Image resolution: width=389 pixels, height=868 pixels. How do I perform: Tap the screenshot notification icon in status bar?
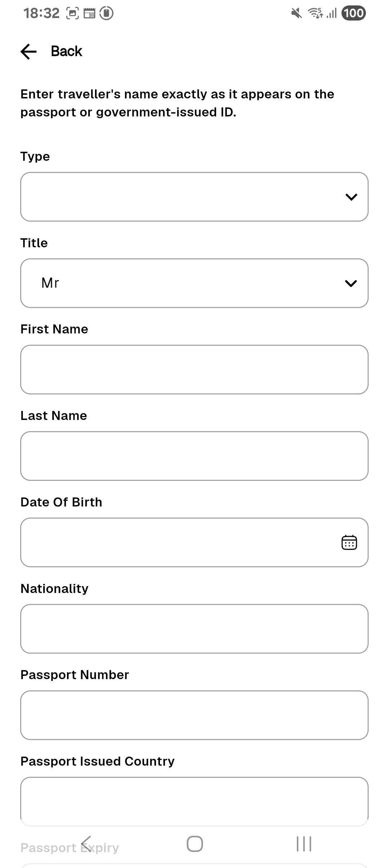point(72,13)
